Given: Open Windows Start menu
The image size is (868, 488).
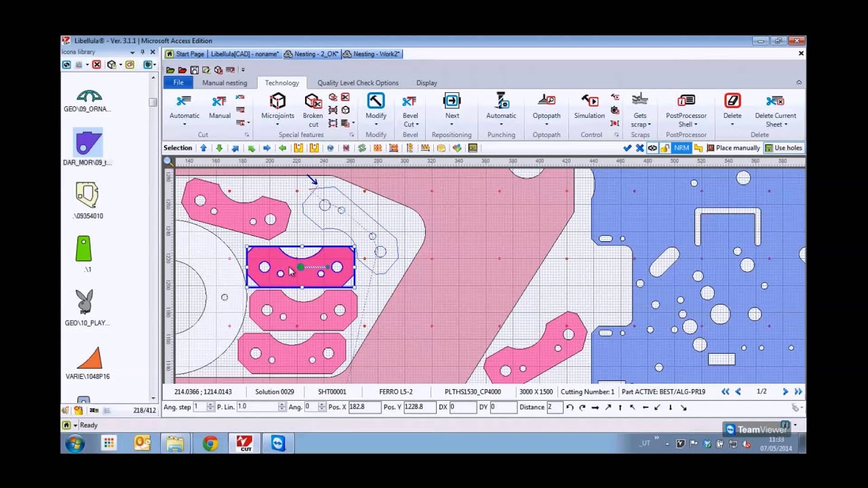Looking at the screenshot, I should [75, 443].
